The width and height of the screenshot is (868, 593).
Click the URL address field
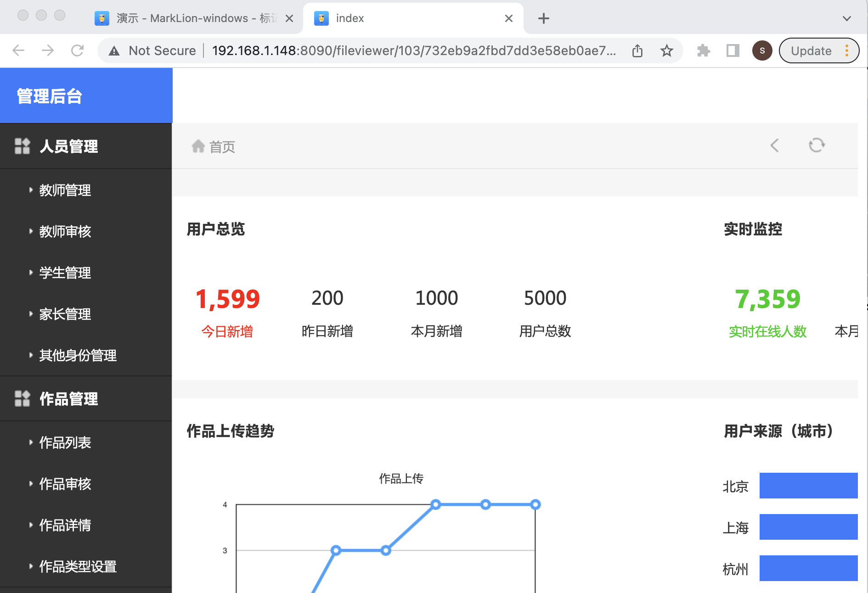point(413,50)
